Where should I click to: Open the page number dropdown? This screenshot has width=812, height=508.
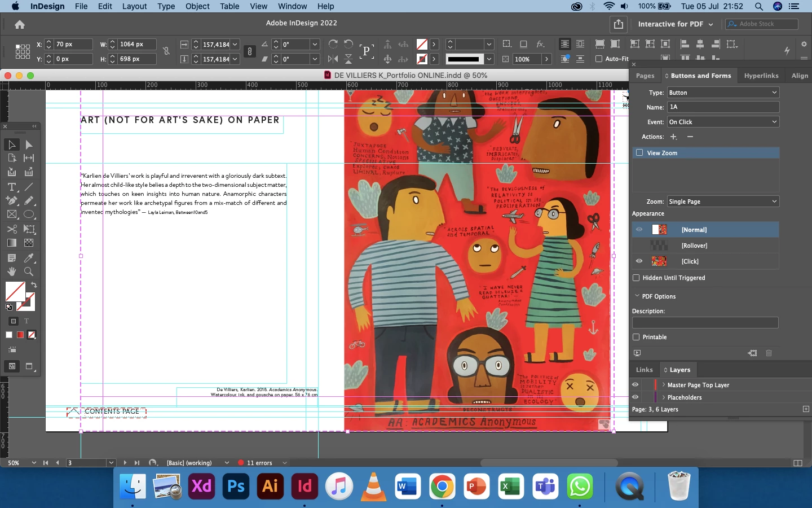click(x=111, y=463)
